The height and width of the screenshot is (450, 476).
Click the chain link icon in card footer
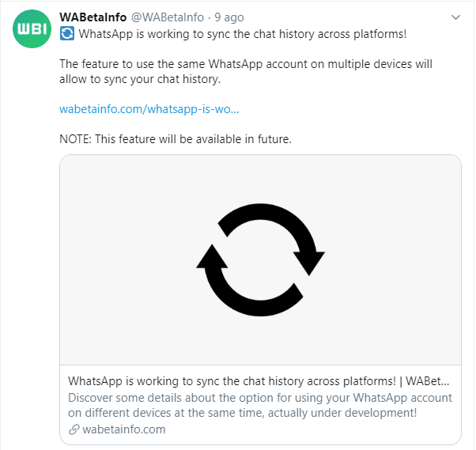(x=74, y=429)
